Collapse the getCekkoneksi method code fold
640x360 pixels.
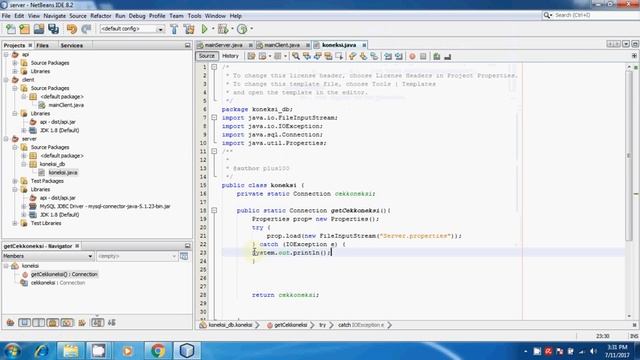pos(214,211)
